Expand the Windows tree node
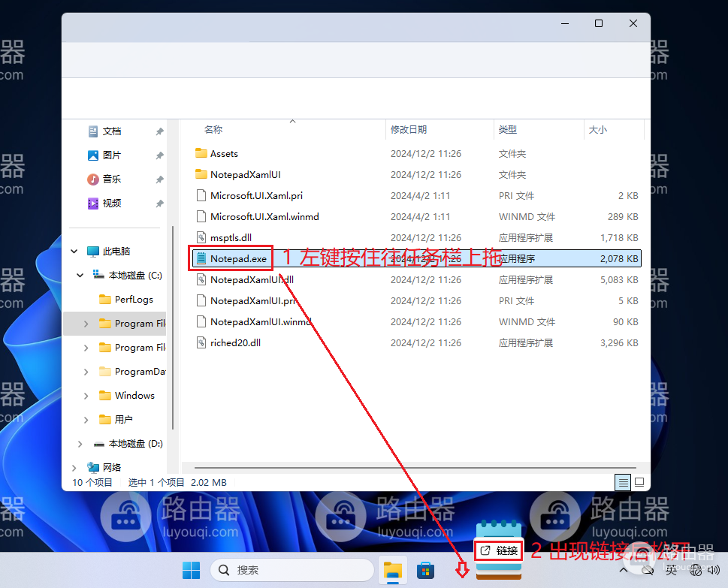Viewport: 728px width, 588px height. pos(86,396)
